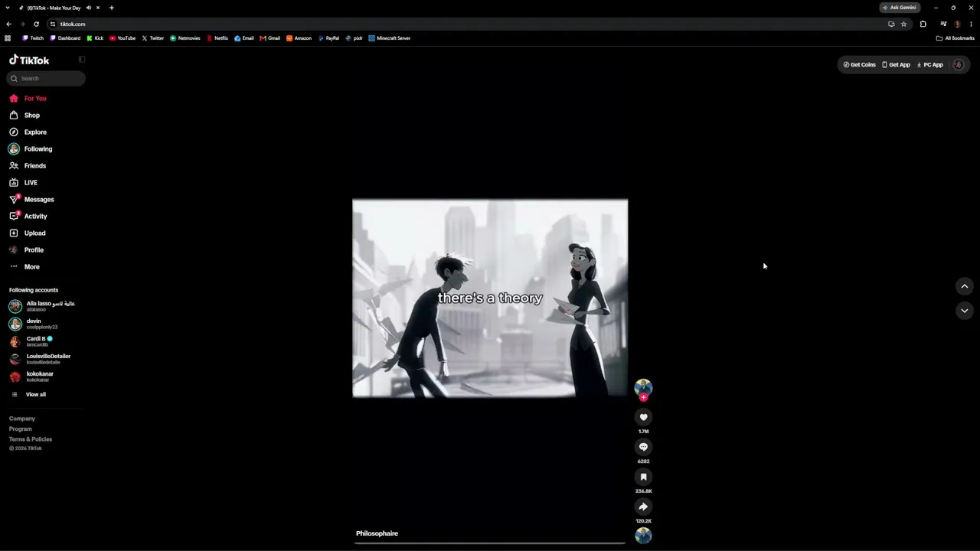This screenshot has height=551, width=980.
Task: Reload the current page
Action: pos(36,24)
